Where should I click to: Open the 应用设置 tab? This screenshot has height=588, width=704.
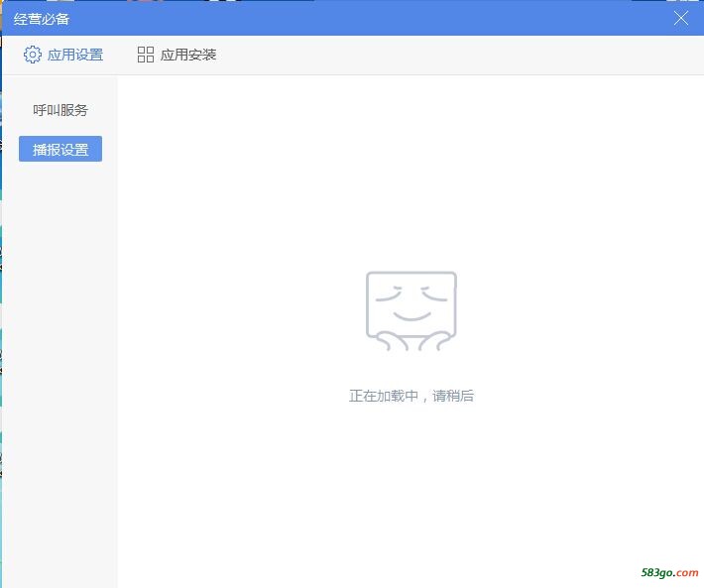[63, 55]
